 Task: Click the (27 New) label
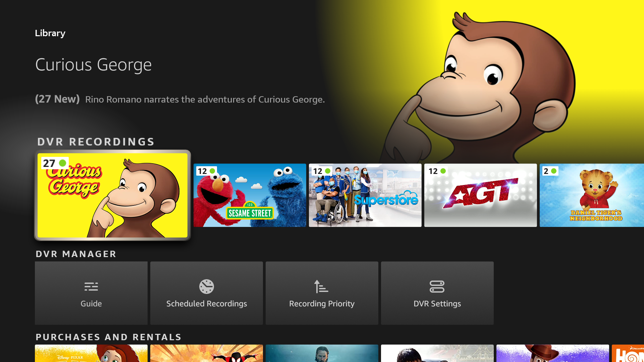pyautogui.click(x=57, y=99)
